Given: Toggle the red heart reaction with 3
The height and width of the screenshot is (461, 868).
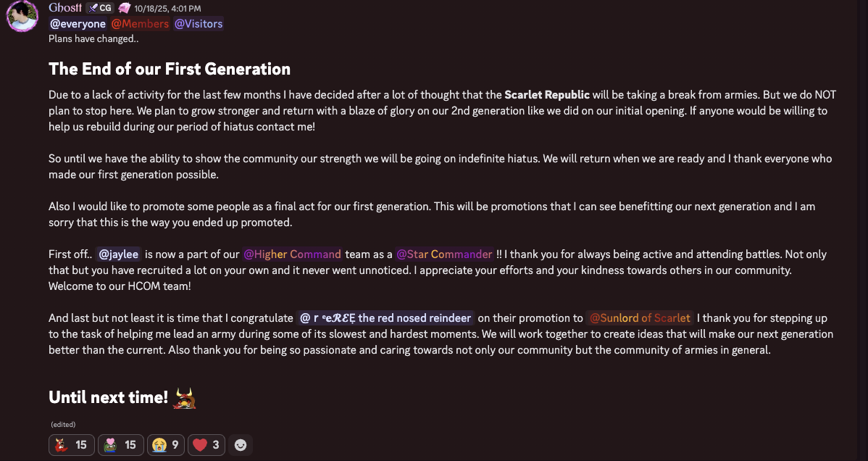Looking at the screenshot, I should (x=206, y=444).
